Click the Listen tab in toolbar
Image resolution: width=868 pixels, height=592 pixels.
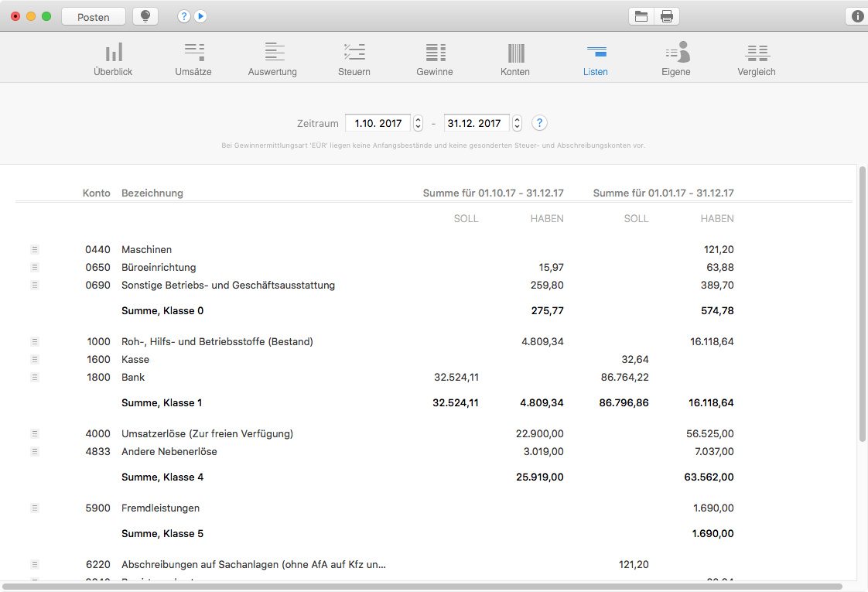point(596,59)
